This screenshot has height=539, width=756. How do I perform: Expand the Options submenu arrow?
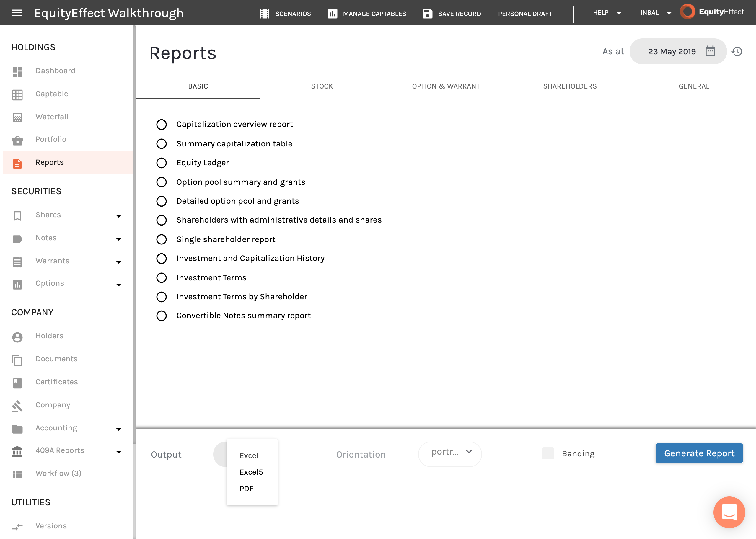click(x=118, y=285)
